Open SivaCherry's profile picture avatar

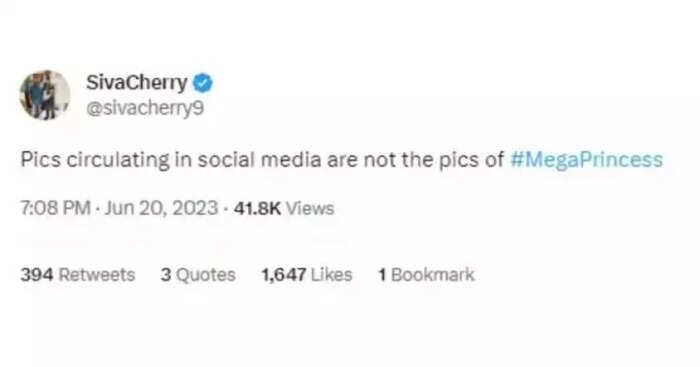tap(45, 95)
